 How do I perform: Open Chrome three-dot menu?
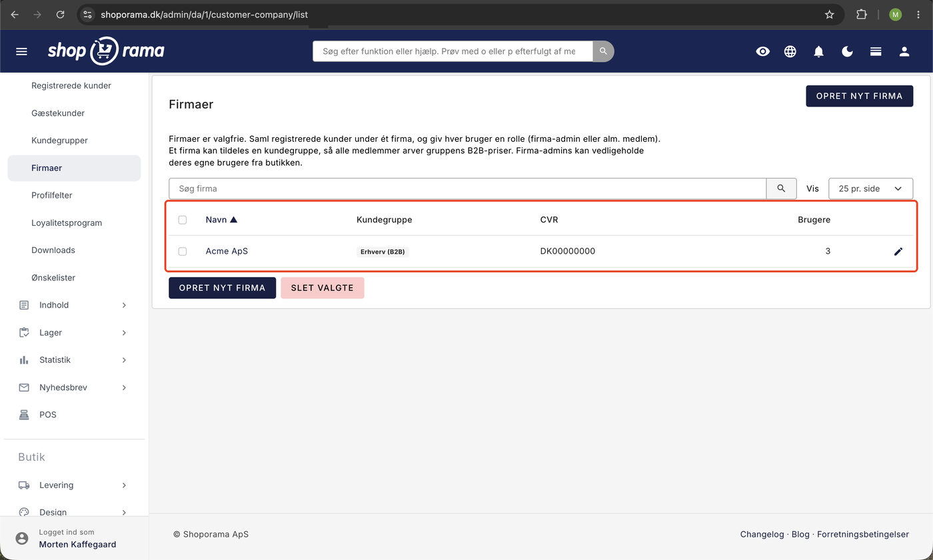(x=918, y=14)
